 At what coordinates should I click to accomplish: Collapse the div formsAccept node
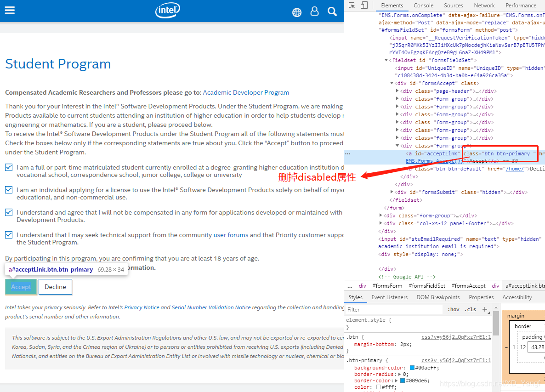tap(392, 83)
